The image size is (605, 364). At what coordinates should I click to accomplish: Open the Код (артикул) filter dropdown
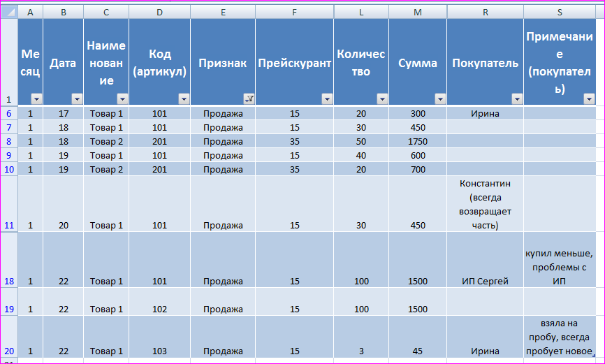point(184,99)
